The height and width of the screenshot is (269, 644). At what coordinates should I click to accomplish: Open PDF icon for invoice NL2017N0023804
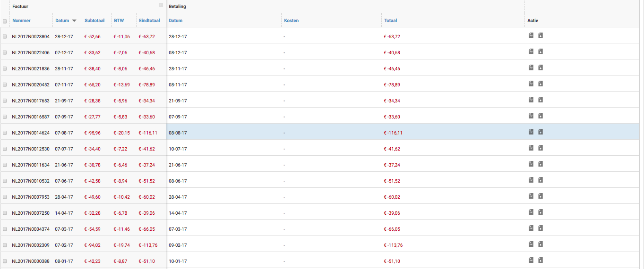click(531, 35)
